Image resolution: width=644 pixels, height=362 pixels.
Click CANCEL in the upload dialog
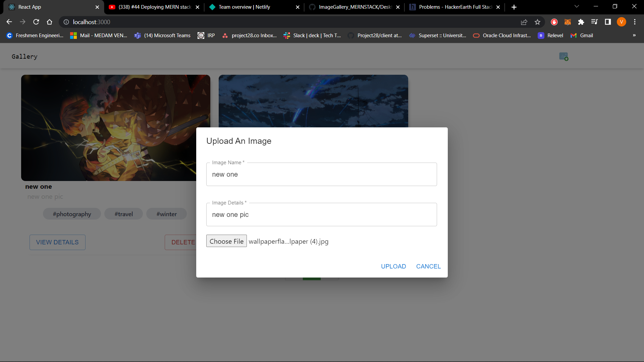tap(428, 266)
